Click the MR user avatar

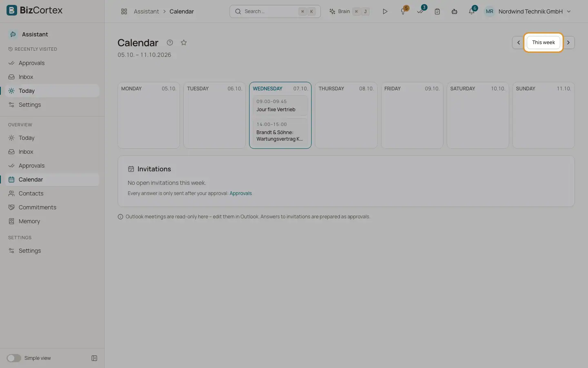click(489, 11)
